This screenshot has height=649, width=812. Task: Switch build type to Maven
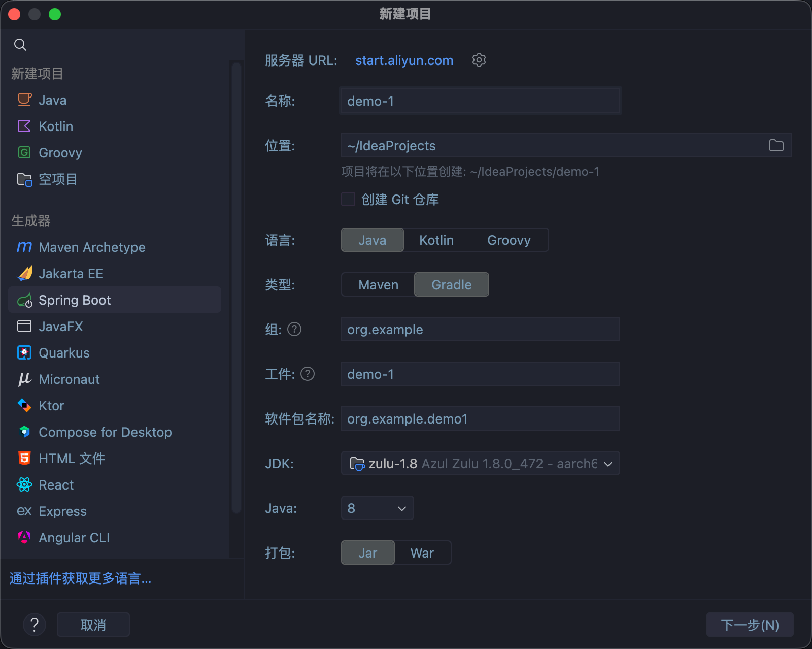pyautogui.click(x=378, y=285)
